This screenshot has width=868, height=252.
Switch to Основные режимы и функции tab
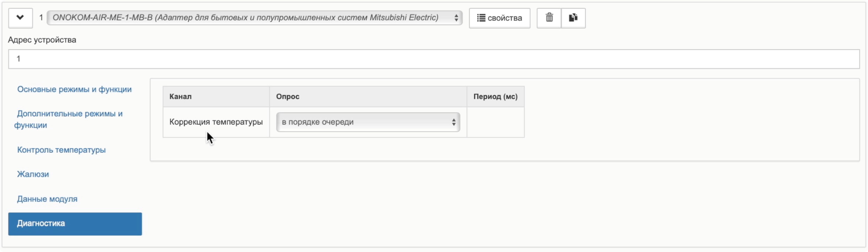74,89
